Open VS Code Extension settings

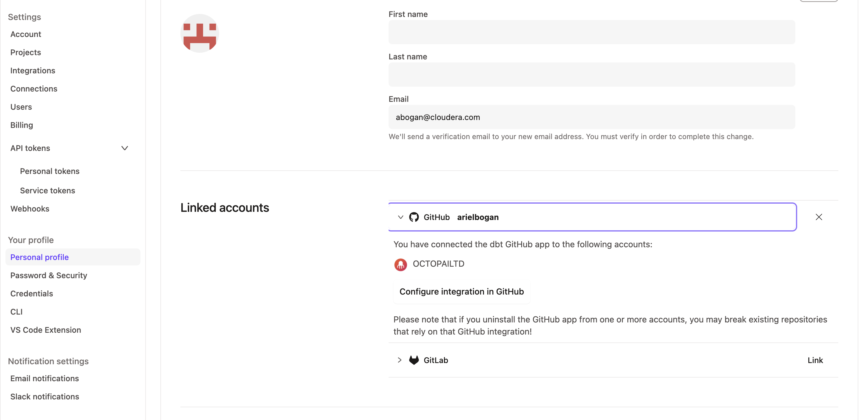(x=45, y=330)
